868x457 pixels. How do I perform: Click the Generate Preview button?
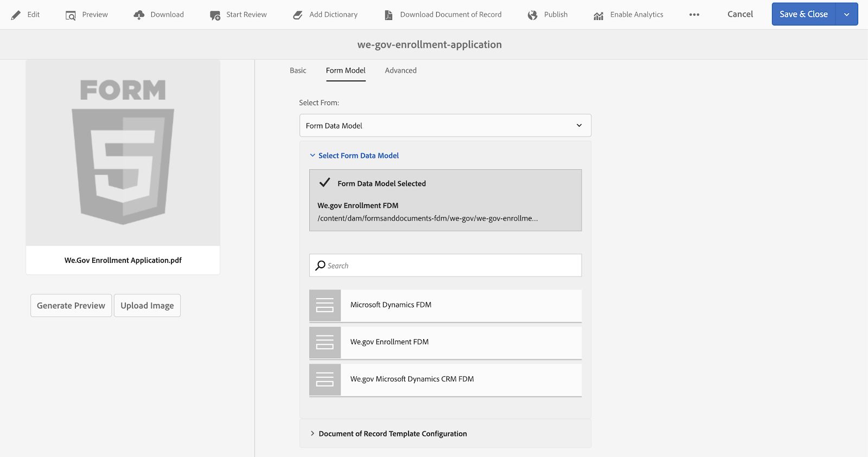click(x=71, y=306)
